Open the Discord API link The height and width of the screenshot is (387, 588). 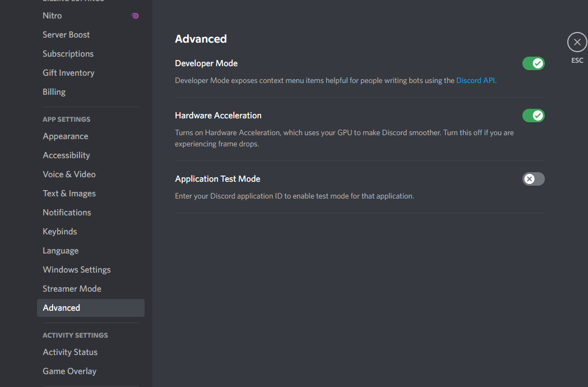pos(475,80)
